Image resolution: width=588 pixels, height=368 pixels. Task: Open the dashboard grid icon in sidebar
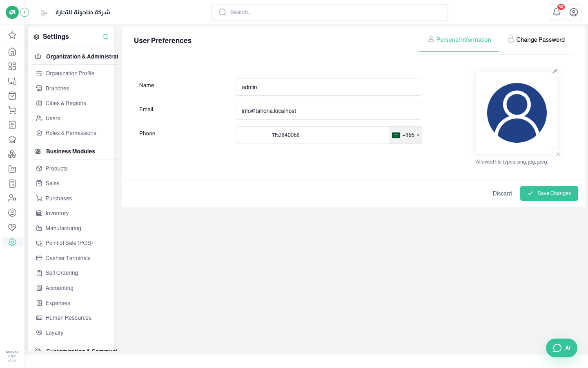(x=12, y=66)
